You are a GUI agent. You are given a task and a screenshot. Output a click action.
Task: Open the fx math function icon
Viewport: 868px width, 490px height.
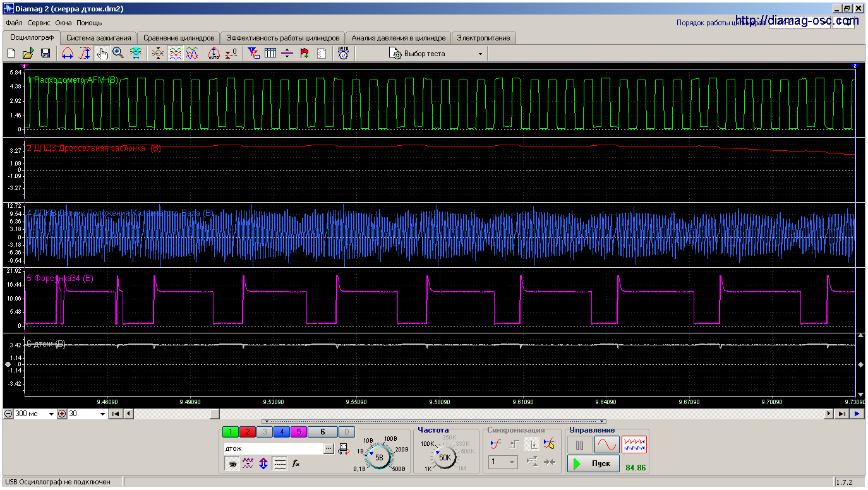click(x=295, y=463)
